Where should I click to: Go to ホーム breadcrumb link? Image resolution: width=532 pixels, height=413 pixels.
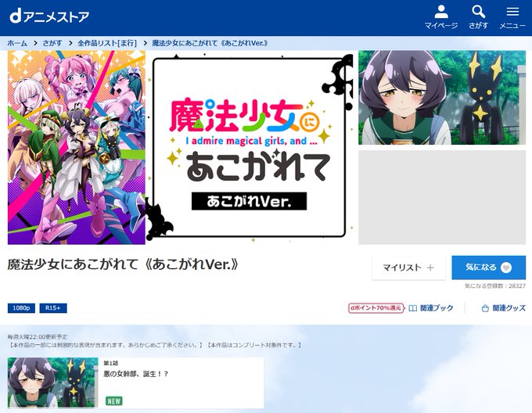tap(17, 43)
